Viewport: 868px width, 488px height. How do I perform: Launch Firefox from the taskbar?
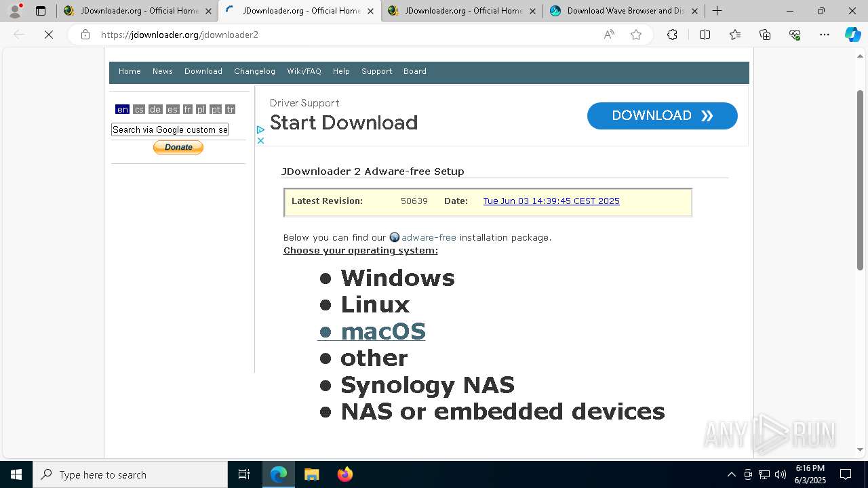click(x=345, y=474)
